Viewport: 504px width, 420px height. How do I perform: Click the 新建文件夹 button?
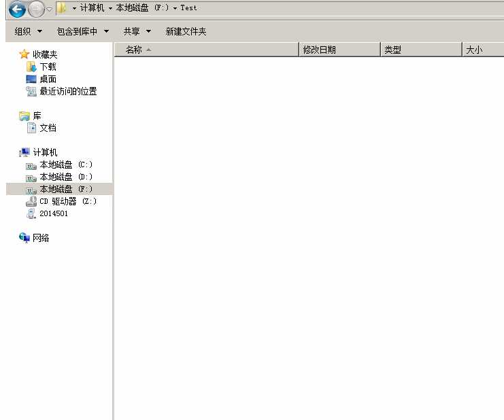point(186,31)
